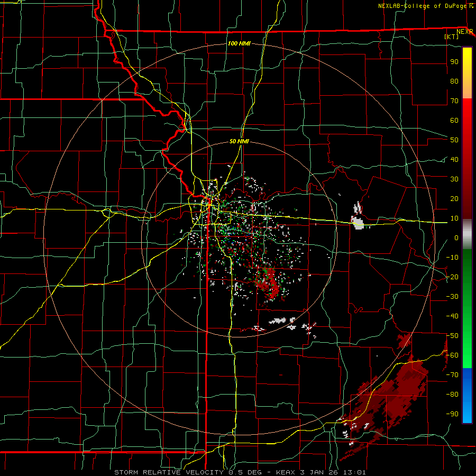Select the -40 value on the velocity scale
The width and height of the screenshot is (476, 476).
[452, 316]
